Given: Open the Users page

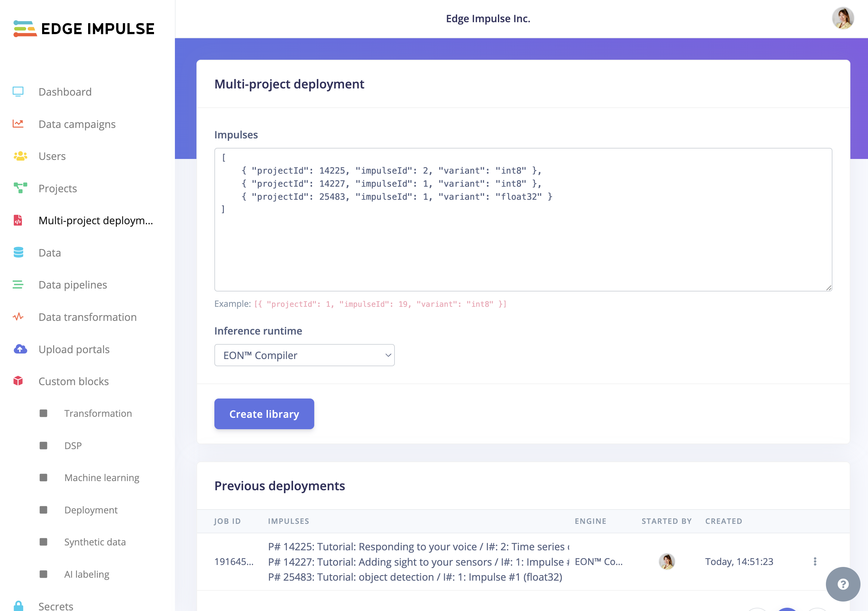Looking at the screenshot, I should point(52,156).
